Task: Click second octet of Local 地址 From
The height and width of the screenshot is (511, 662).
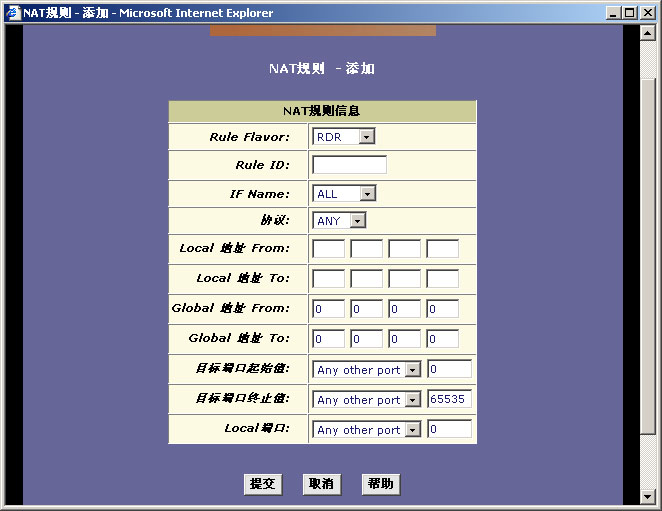Action: click(x=366, y=248)
